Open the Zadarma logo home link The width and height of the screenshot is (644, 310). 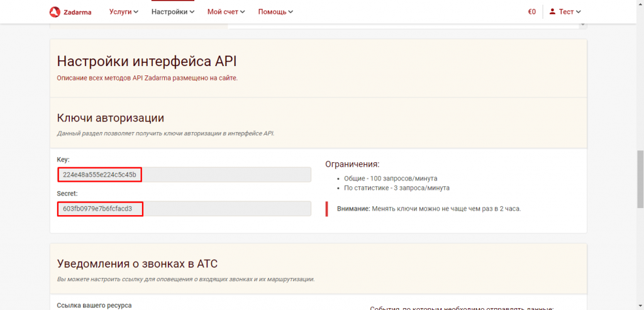tap(70, 12)
